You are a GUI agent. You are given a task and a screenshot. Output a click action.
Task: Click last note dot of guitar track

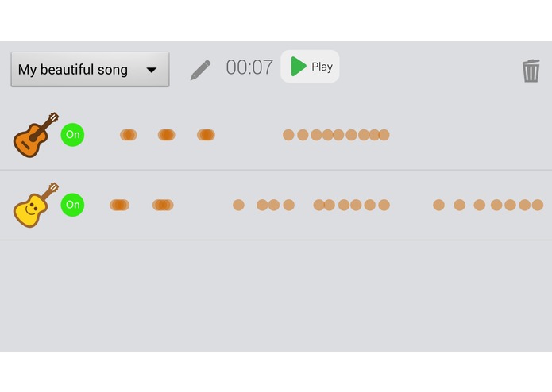click(x=384, y=135)
